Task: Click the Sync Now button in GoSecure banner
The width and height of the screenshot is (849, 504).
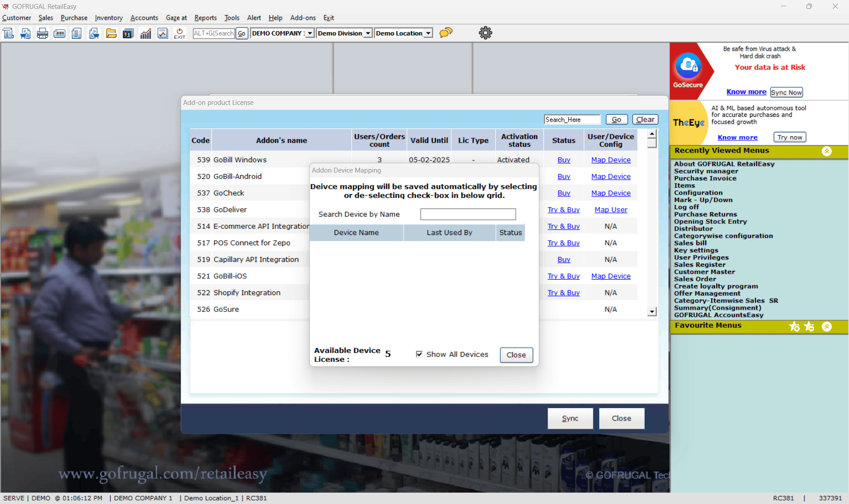Action: [786, 92]
